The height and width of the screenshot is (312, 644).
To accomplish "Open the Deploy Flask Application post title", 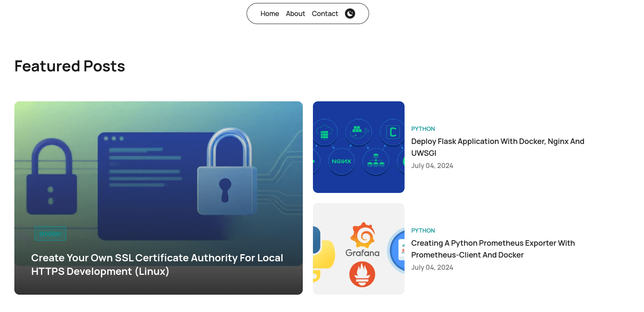I will tap(497, 147).
